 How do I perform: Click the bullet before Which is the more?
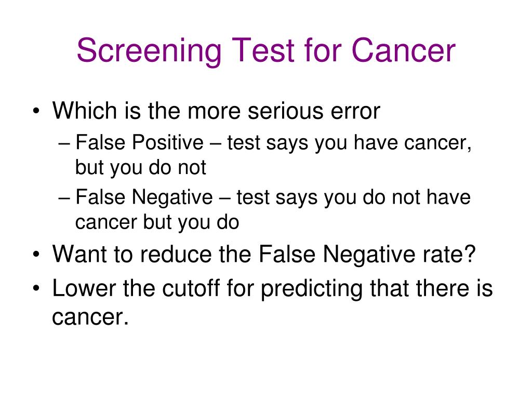click(x=36, y=111)
